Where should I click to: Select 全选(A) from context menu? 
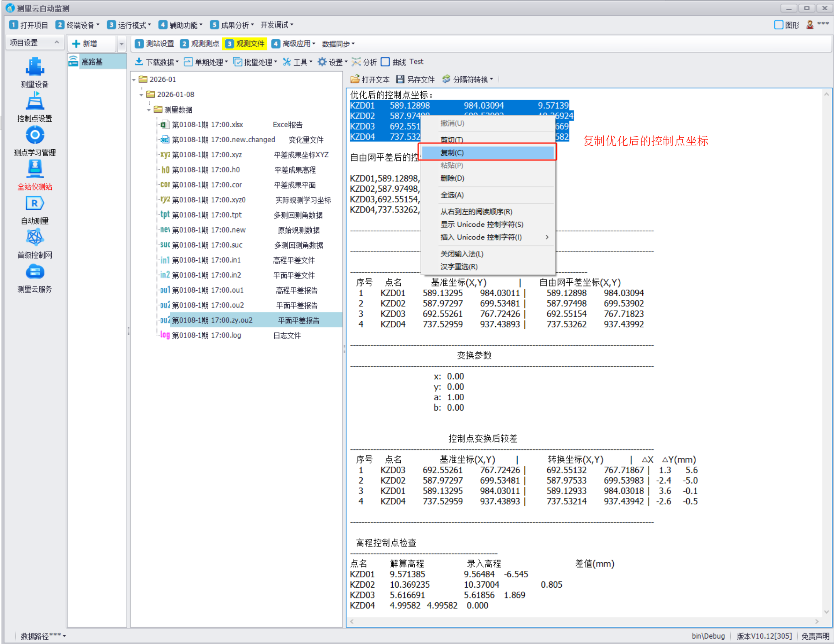(x=452, y=195)
